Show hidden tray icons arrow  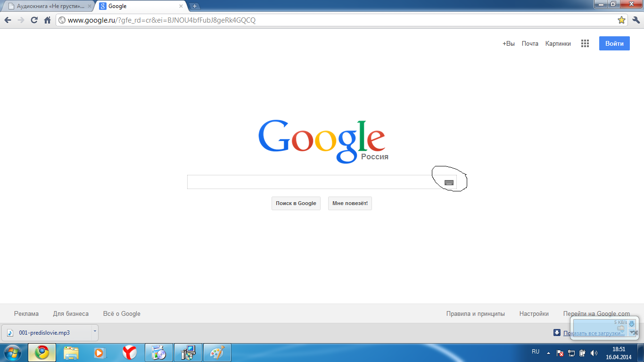pyautogui.click(x=548, y=353)
